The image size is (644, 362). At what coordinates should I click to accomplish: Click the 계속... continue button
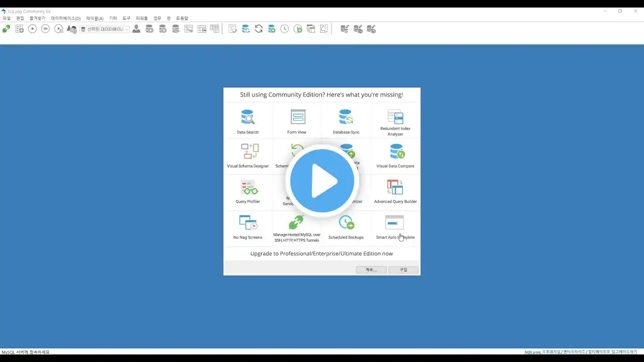[371, 270]
